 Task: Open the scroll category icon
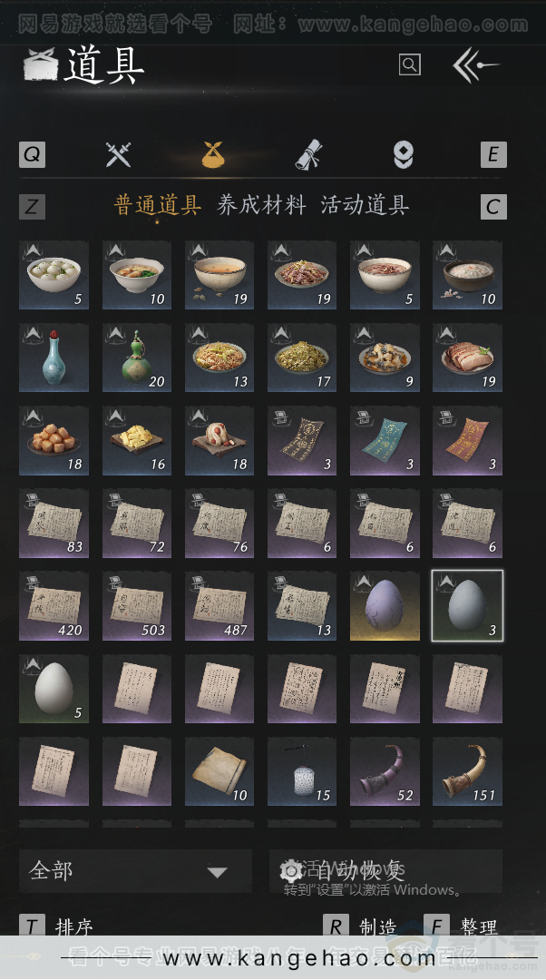tap(308, 154)
